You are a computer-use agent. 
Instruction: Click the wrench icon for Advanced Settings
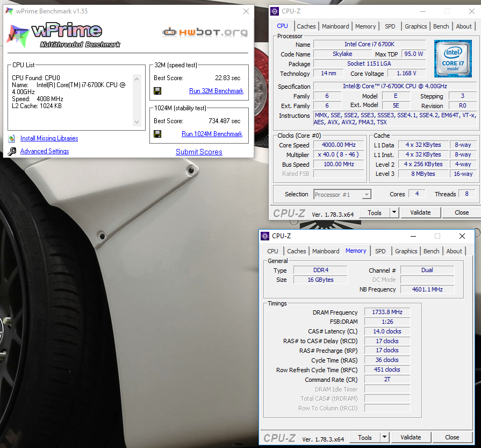pyautogui.click(x=12, y=151)
